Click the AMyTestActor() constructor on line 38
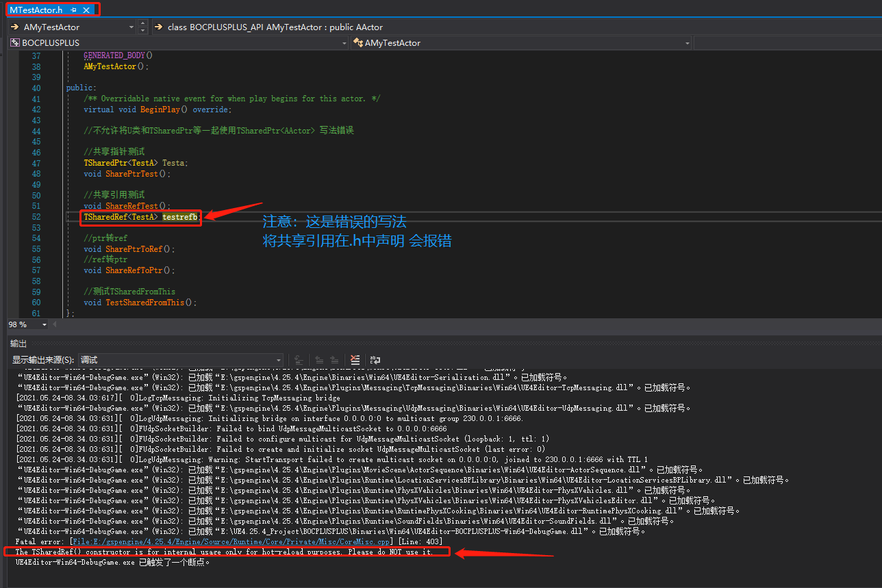This screenshot has height=588, width=882. coord(116,66)
